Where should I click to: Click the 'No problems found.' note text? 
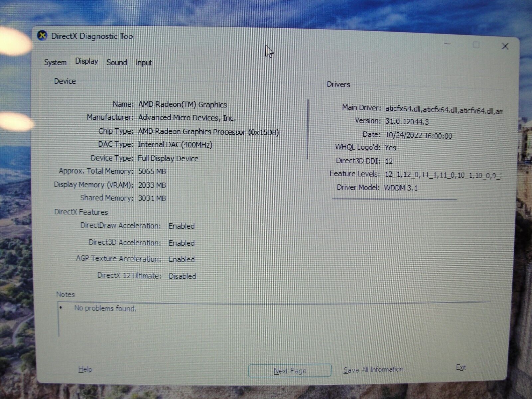click(x=105, y=308)
